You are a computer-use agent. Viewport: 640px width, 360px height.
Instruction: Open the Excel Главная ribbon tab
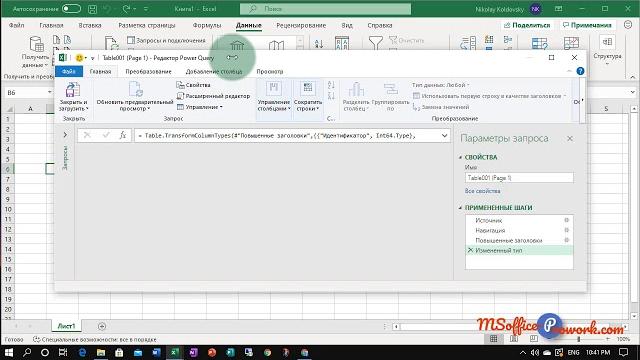pos(51,25)
